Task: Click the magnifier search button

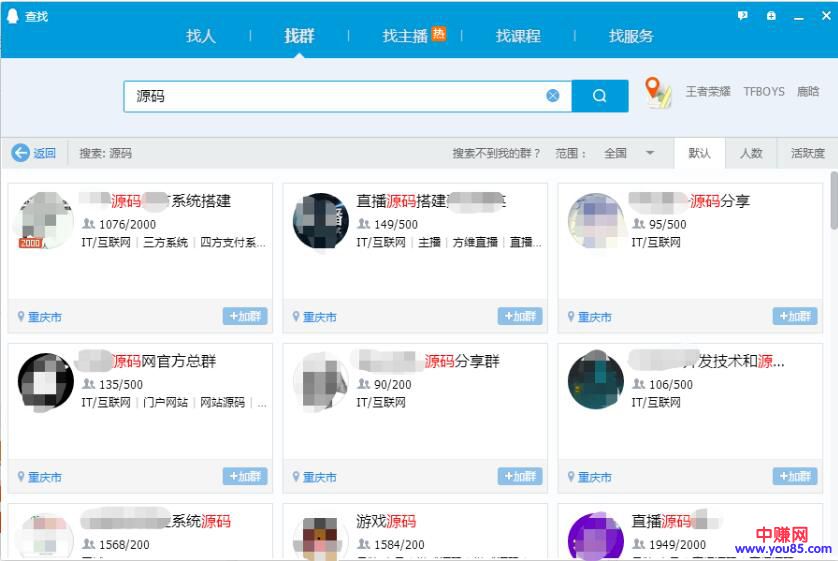Action: [x=600, y=96]
